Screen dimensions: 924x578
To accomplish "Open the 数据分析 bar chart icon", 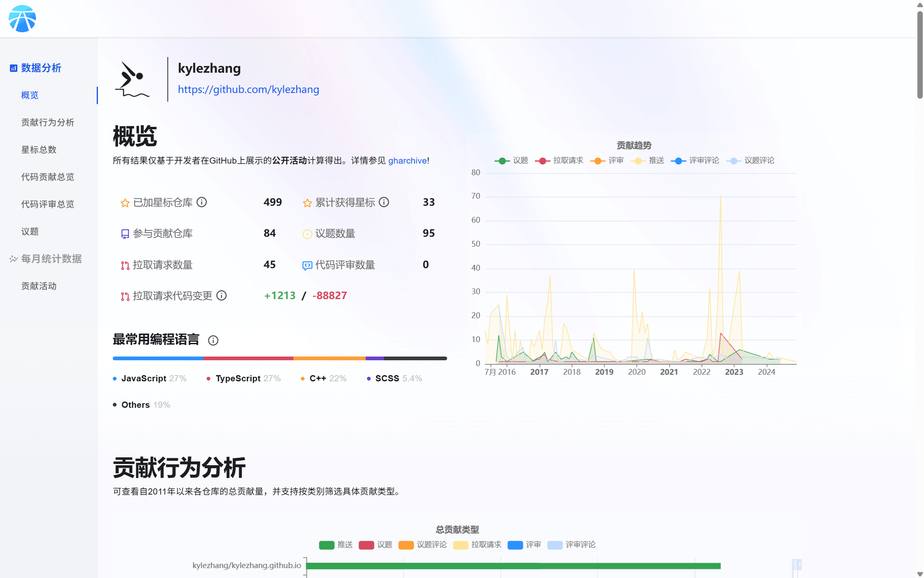I will (x=14, y=68).
